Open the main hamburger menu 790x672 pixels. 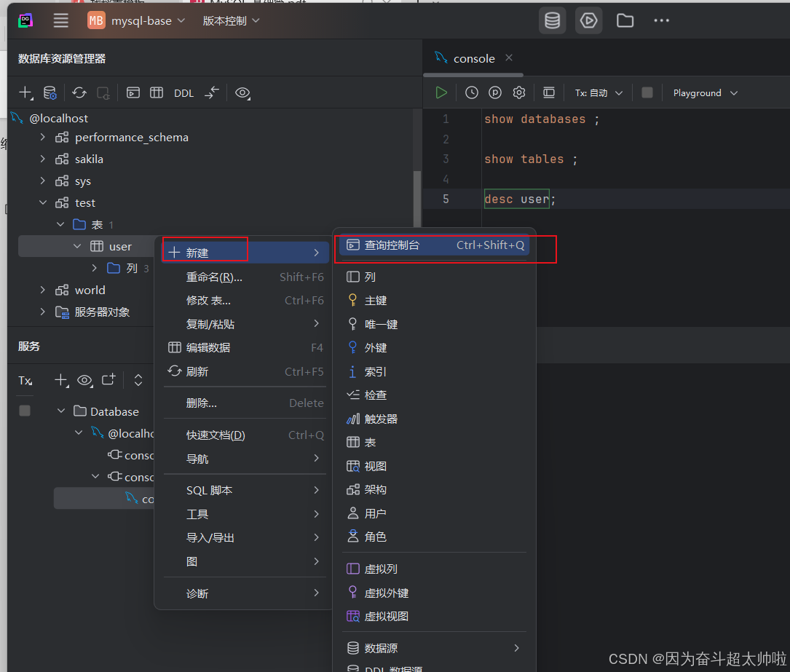click(61, 20)
